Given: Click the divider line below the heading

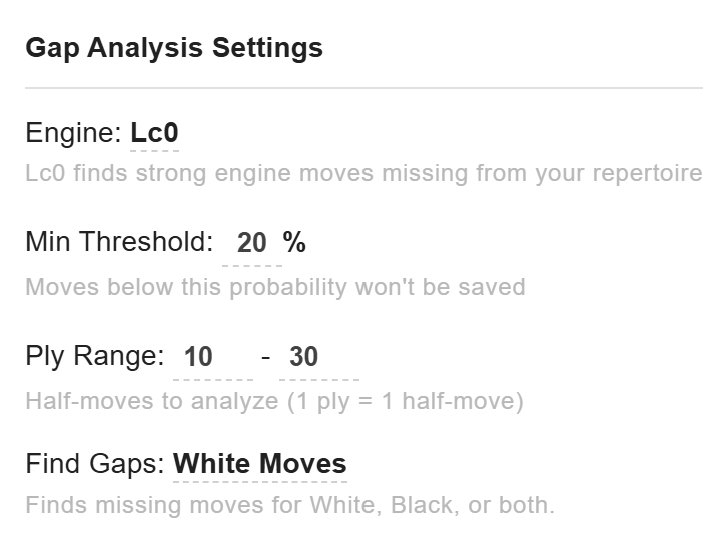Looking at the screenshot, I should pyautogui.click(x=363, y=88).
